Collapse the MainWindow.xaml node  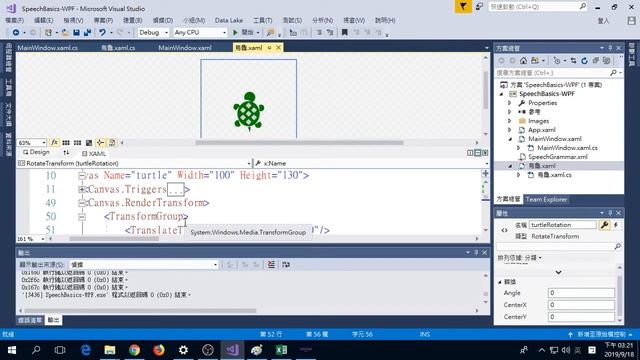pos(510,139)
